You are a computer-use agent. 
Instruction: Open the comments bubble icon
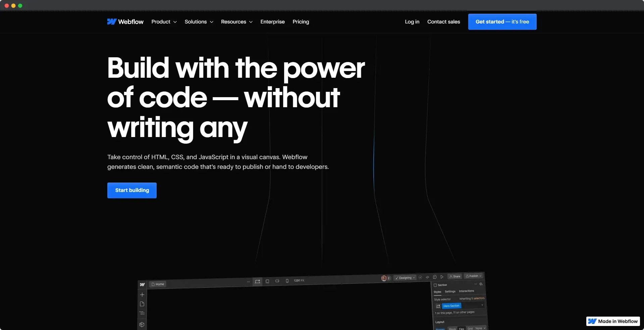[435, 277]
